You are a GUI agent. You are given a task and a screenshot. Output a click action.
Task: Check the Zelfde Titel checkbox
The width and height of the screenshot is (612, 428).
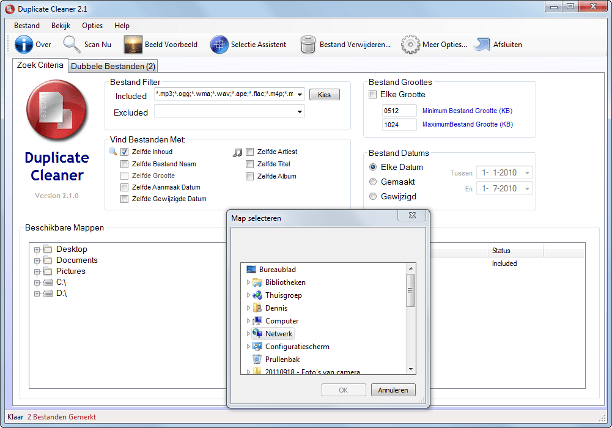point(250,164)
